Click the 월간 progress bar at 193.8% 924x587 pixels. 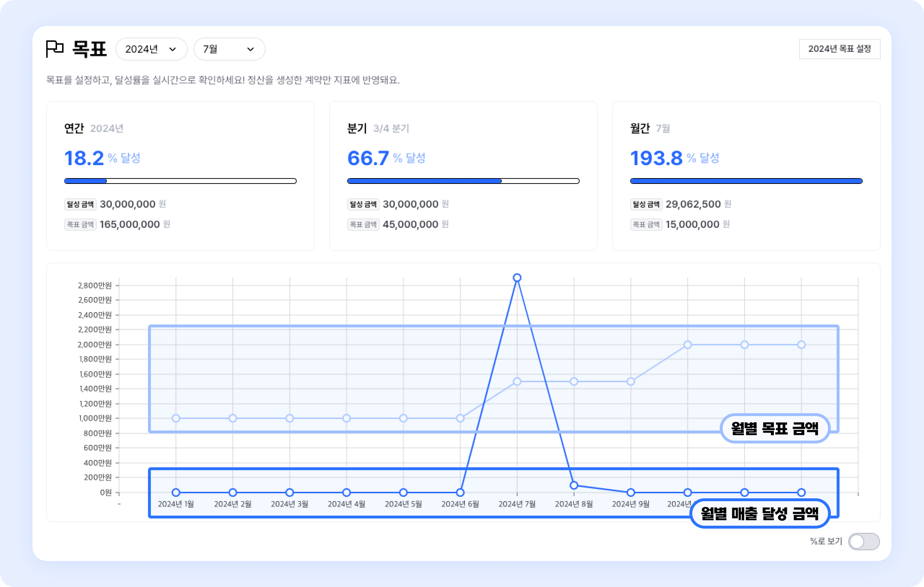pos(746,181)
